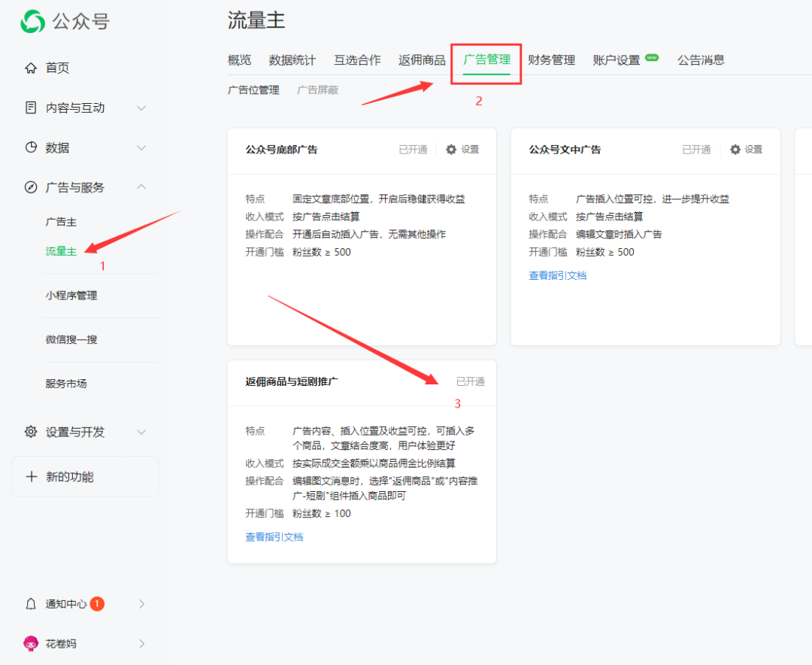Open 服务市场 in the sidebar
Viewport: 812px width, 665px height.
pyautogui.click(x=66, y=384)
